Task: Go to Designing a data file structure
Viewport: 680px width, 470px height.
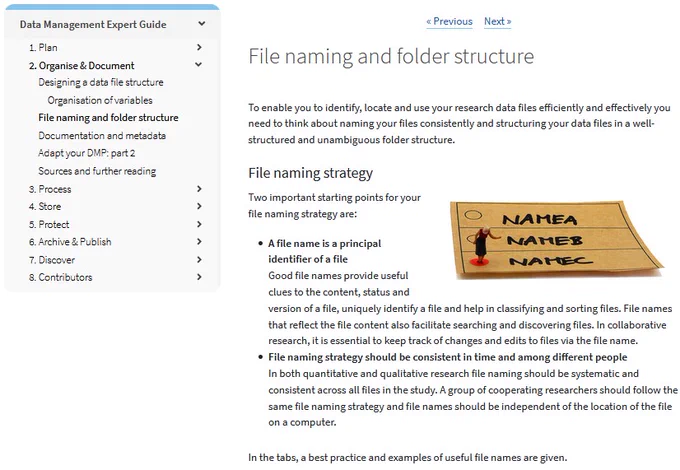Action: pos(101,82)
